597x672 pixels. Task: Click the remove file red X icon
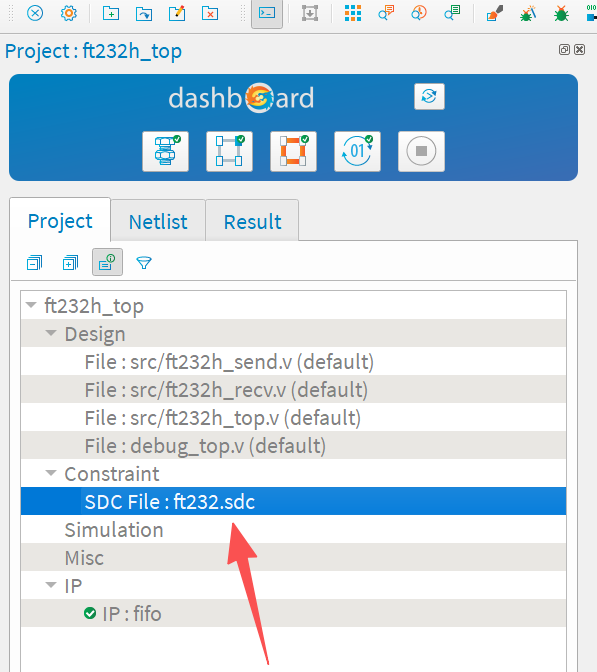210,13
